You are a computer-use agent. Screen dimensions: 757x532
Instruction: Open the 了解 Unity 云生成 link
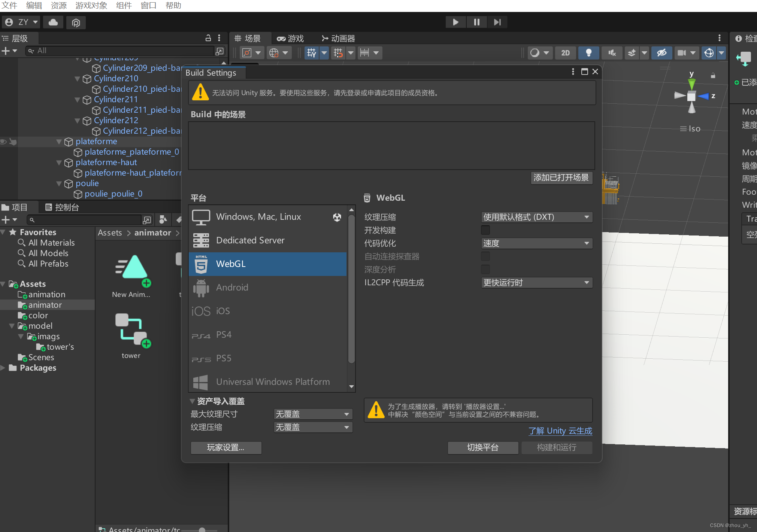pyautogui.click(x=560, y=431)
